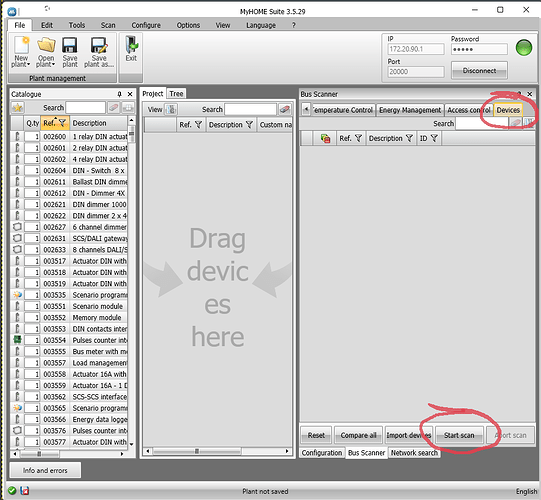Click the Catalogue Search input field
Screen dimensions: 541x500
85,108
